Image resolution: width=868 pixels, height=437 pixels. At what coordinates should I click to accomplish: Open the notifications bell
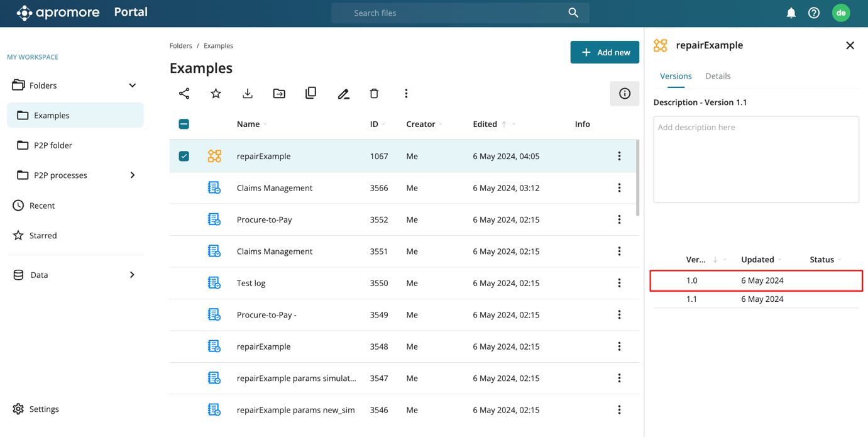point(791,13)
